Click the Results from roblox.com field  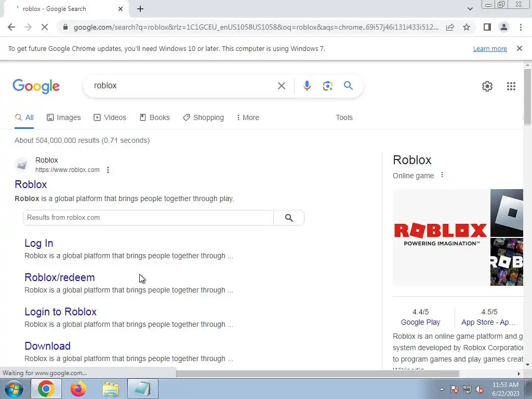tap(148, 218)
